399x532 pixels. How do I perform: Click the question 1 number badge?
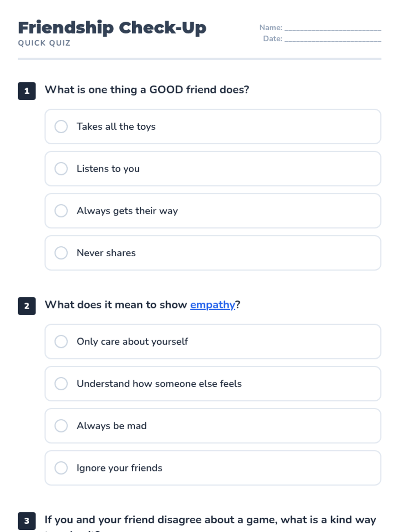(27, 91)
